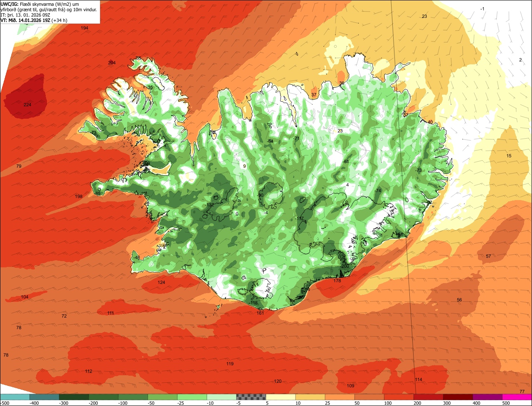This screenshot has width=532, height=406.
Task: Click the pale yellow 5 to 10 swatch
Action: 280,397
